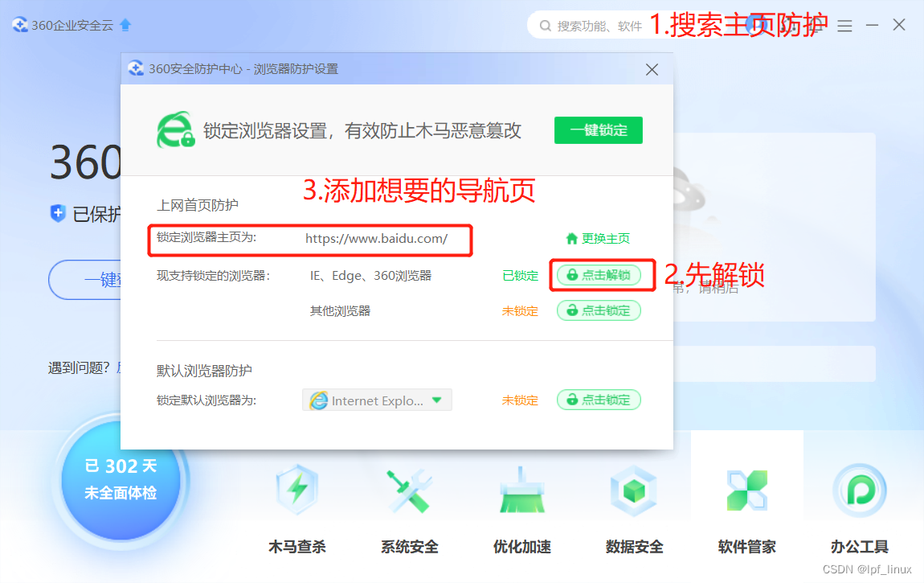Screen dimensions: 924x583
Task: Click the homepage URL https://www.baidu.com/
Action: (x=377, y=239)
